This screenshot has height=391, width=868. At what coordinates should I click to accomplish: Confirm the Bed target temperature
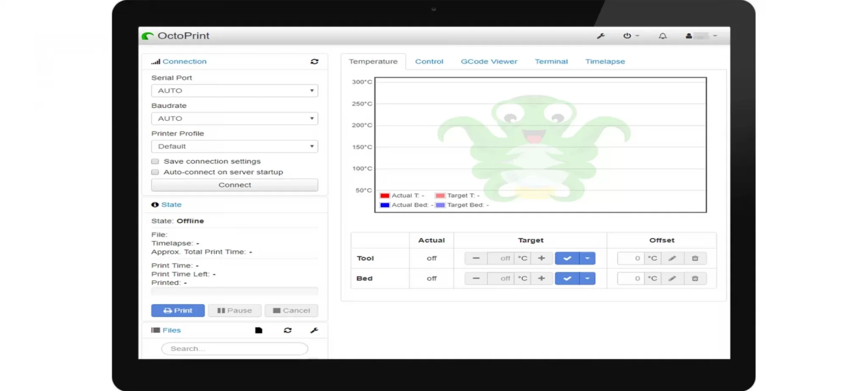coord(567,279)
